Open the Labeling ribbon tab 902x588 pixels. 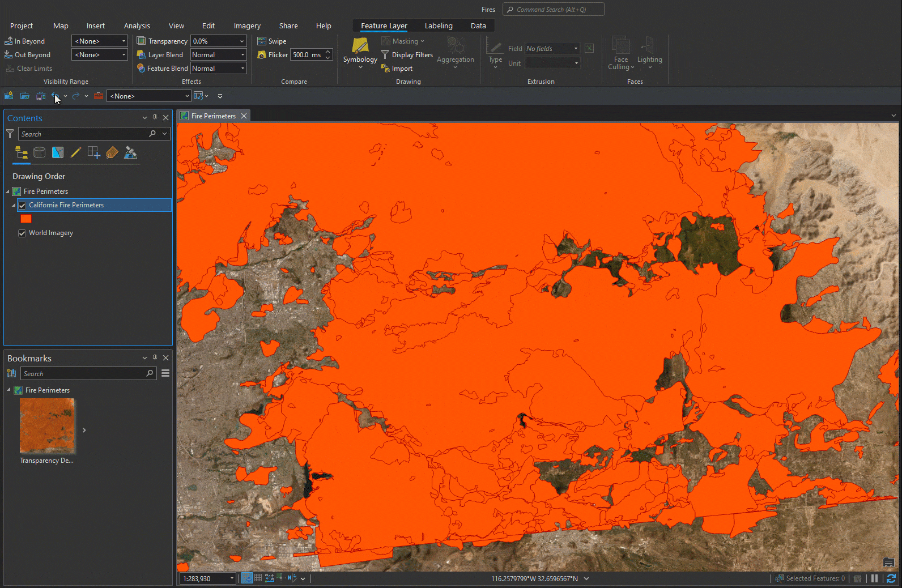(438, 25)
